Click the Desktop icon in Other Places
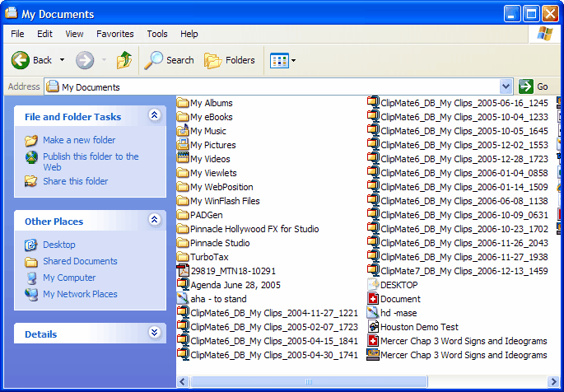The height and width of the screenshot is (392, 564). (x=31, y=245)
